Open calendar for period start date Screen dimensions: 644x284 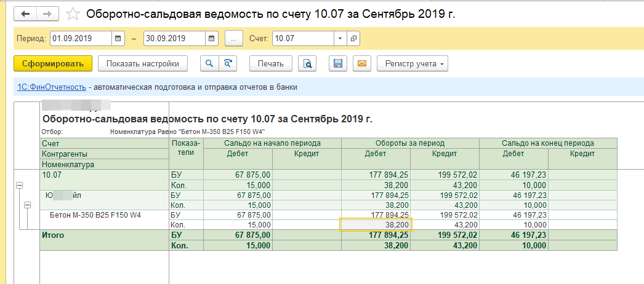118,39
